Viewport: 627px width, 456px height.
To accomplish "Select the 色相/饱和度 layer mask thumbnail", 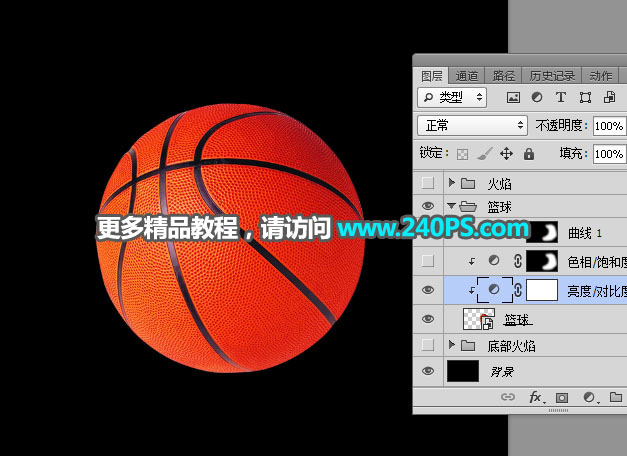I will click(x=542, y=261).
